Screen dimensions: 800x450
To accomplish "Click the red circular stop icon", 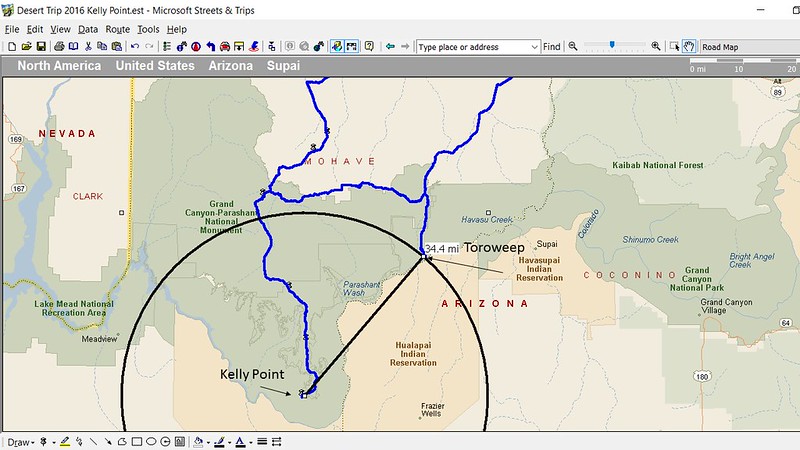I will click(x=196, y=46).
